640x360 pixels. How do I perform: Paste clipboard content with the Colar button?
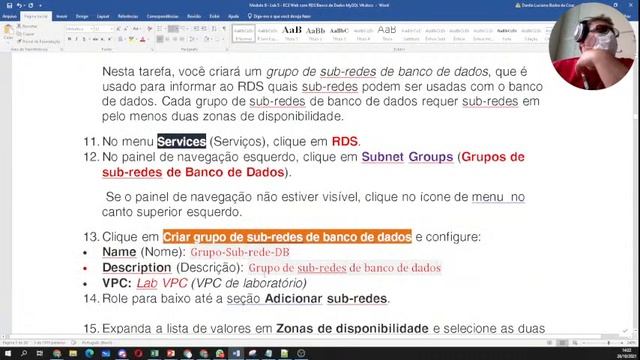(8, 32)
